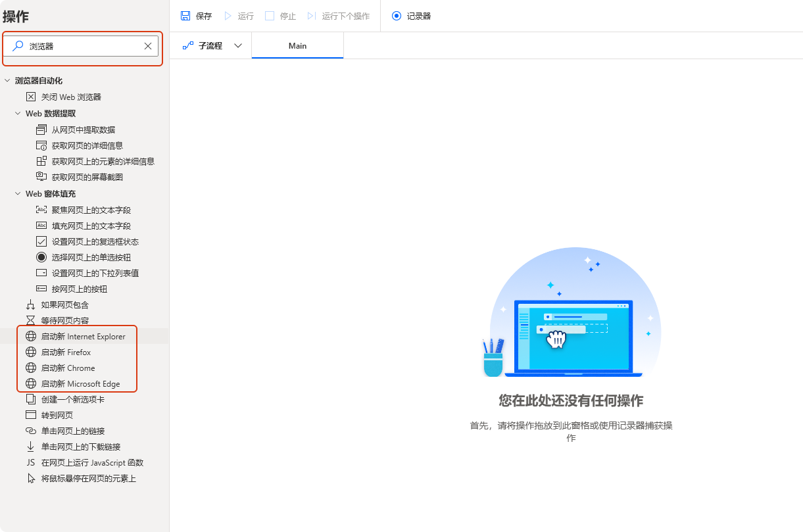Image resolution: width=803 pixels, height=532 pixels.
Task: Select 单击网页上的下载链接 text label
Action: click(81, 447)
